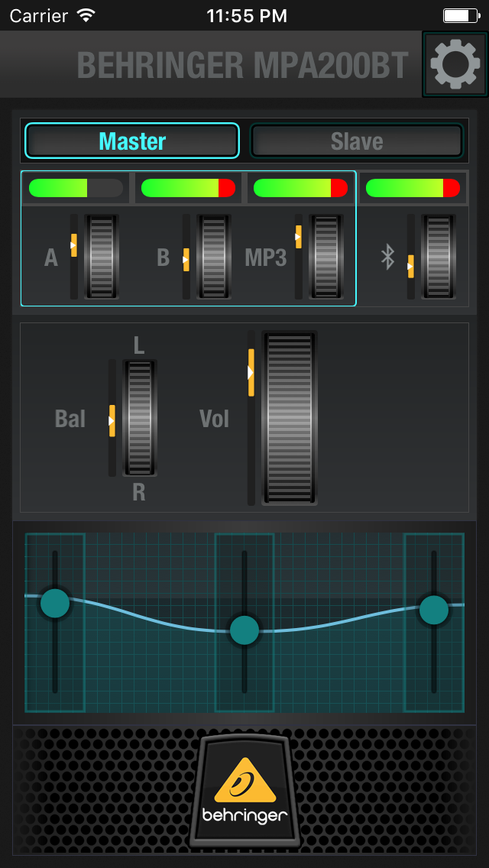Screen dimensions: 489x868
Task: Tap the Behringer logo badge
Action: pyautogui.click(x=244, y=792)
